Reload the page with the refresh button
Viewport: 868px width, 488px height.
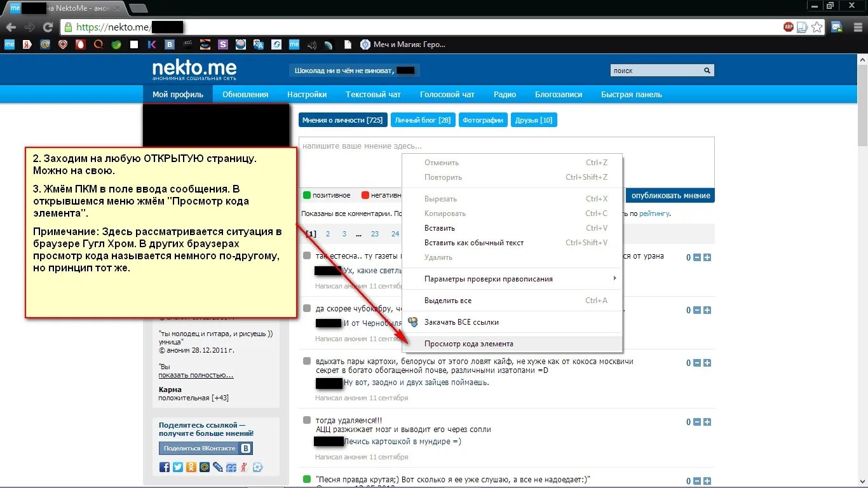coord(48,27)
